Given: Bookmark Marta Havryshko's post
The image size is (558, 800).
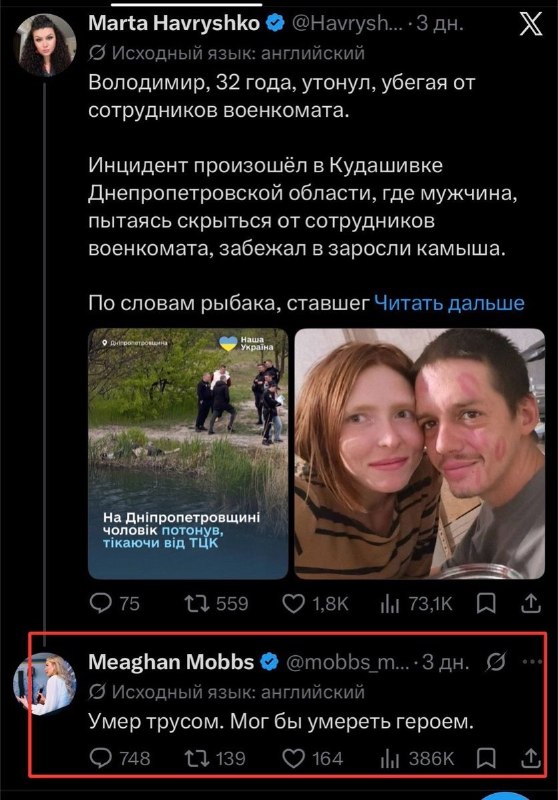Looking at the screenshot, I should click(486, 604).
